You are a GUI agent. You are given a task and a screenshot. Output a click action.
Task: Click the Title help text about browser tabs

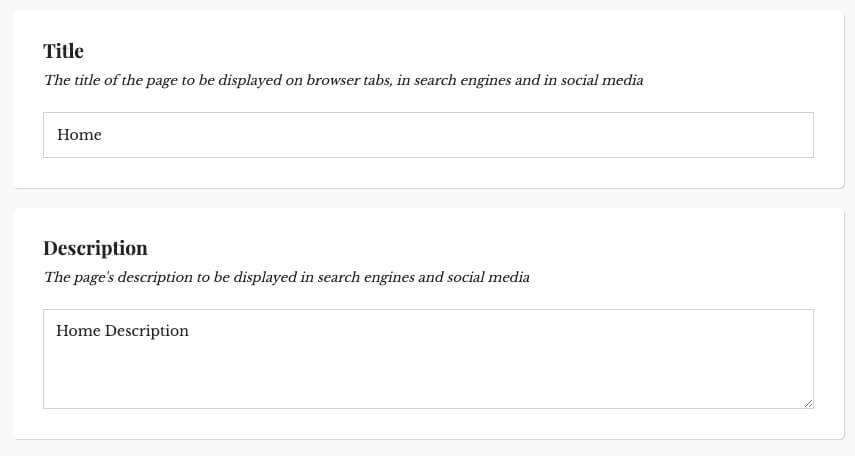344,80
